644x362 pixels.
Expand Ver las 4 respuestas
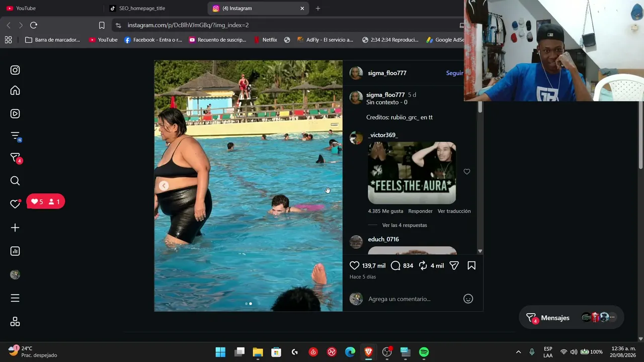[x=405, y=225]
